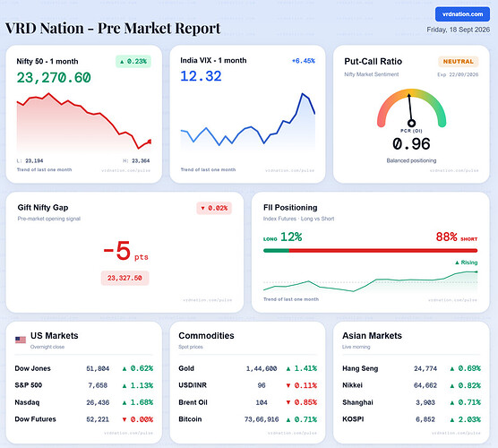
Task: Click the 23,270.60 Nifty value
Action: tap(54, 78)
